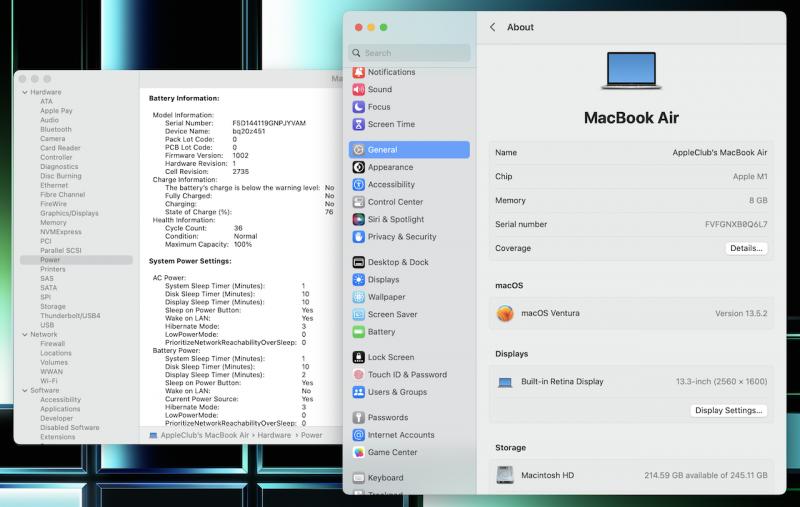Select Thunderbolt/USB4 in hardware list
This screenshot has height=507, width=800.
(70, 316)
